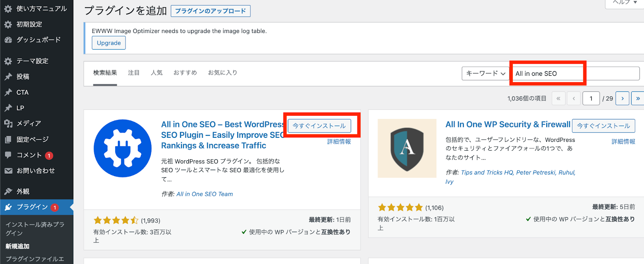644x264 pixels.
Task: Click the current page number field
Action: point(591,98)
